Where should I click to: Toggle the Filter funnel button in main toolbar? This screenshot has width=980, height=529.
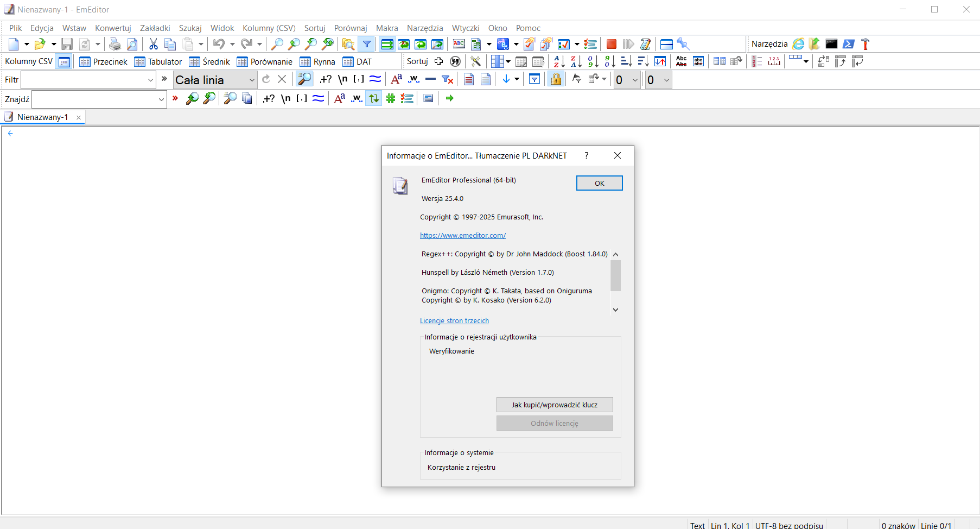pyautogui.click(x=367, y=44)
